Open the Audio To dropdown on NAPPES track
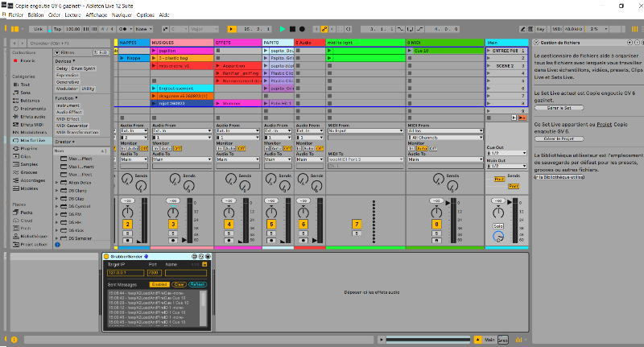The width and height of the screenshot is (644, 347). pos(132,159)
